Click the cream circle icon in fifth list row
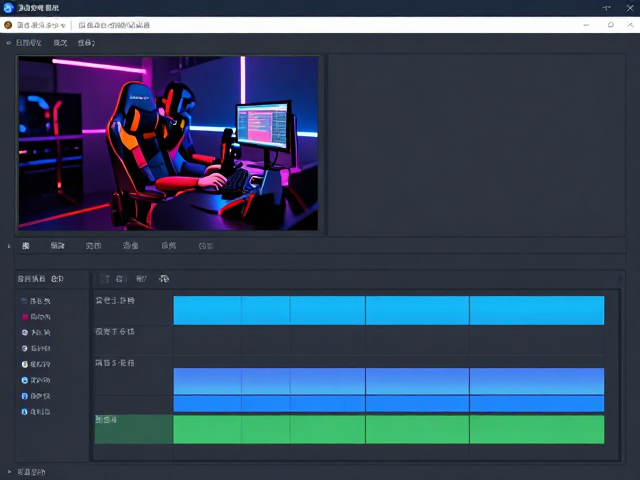This screenshot has height=480, width=640. 24,364
